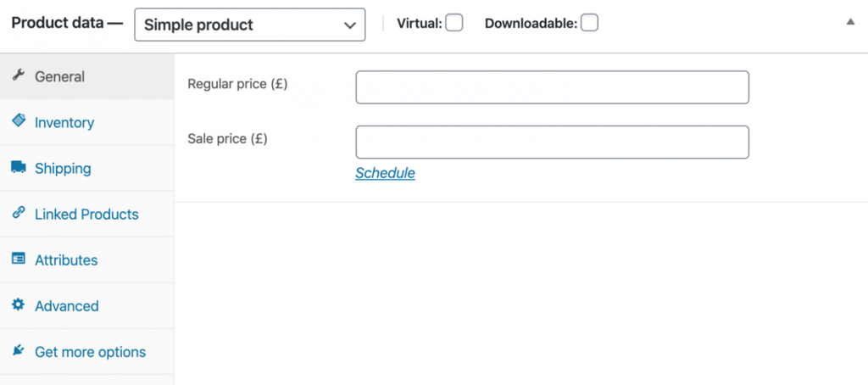Screen dimensions: 868x385
Task: Focus the Regular price (£) field
Action: point(552,87)
